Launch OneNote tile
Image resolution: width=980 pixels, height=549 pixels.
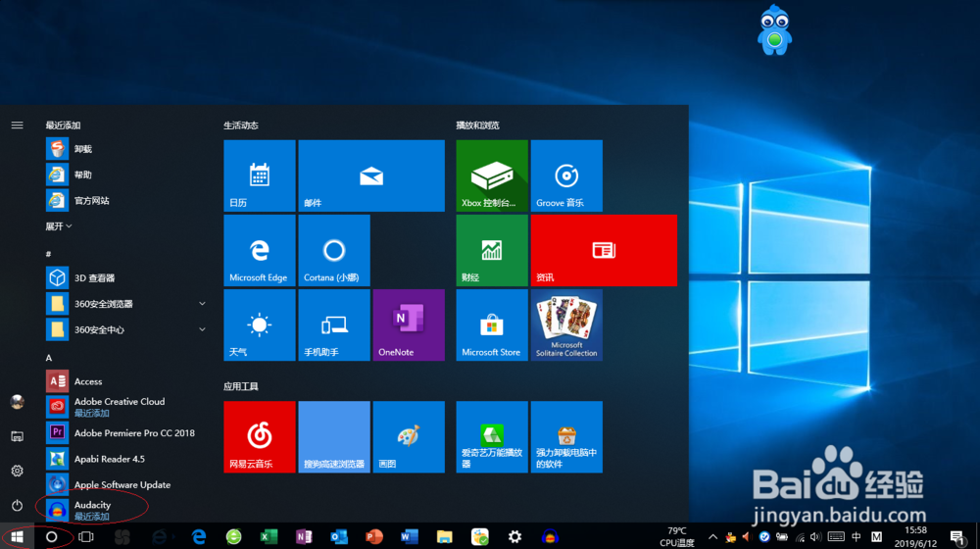[409, 324]
